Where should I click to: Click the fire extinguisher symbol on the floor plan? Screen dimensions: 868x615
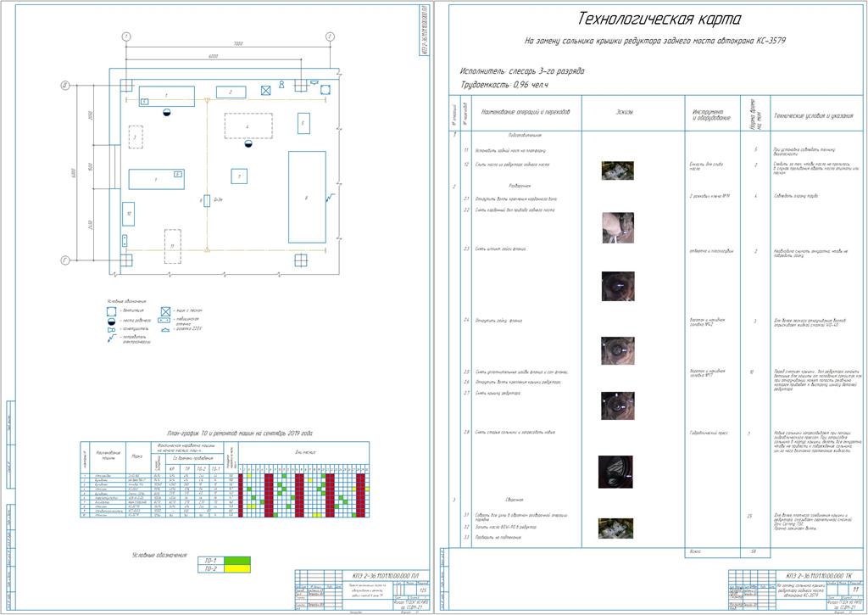click(x=281, y=84)
